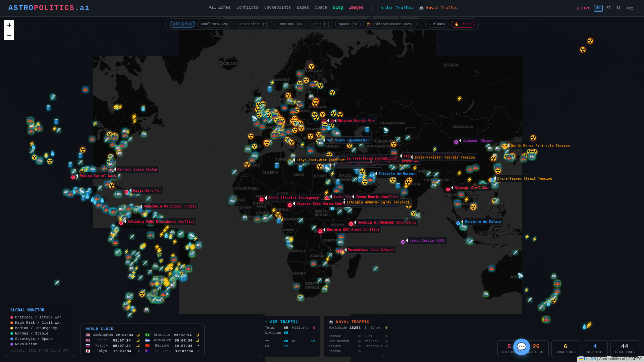Toggle the Fires overlay
644x362 pixels.
(463, 24)
